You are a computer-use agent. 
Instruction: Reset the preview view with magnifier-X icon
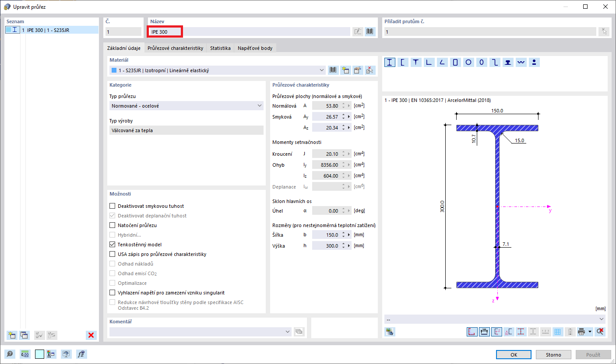(600, 332)
